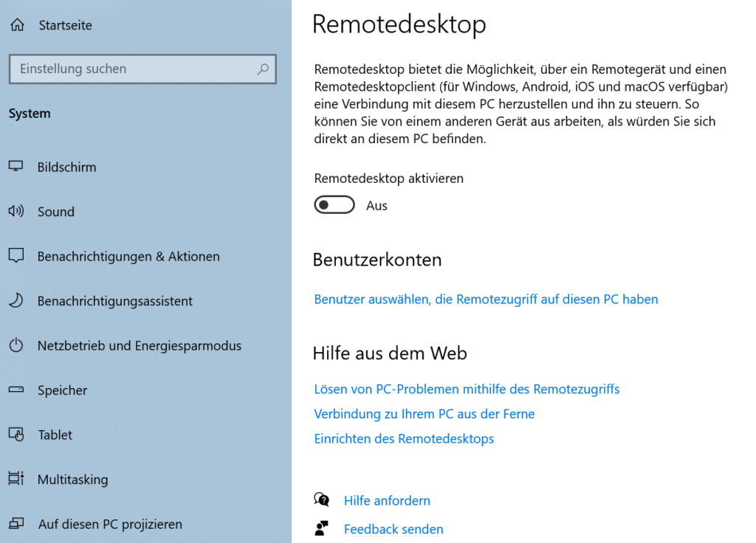Click the Bildschirm monitor icon
Image resolution: width=756 pixels, height=543 pixels.
pyautogui.click(x=16, y=167)
